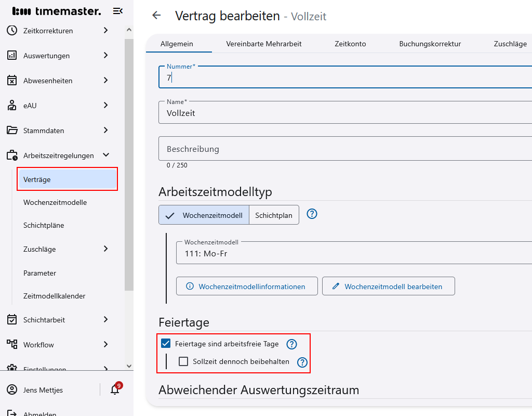Open the Zeitkorrekturen clock icon in sidebar

click(11, 30)
